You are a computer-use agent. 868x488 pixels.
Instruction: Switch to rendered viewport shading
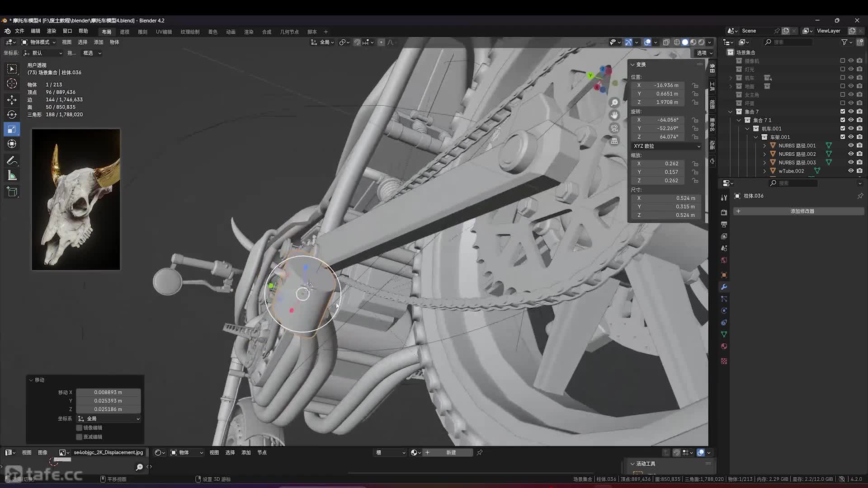pyautogui.click(x=701, y=42)
